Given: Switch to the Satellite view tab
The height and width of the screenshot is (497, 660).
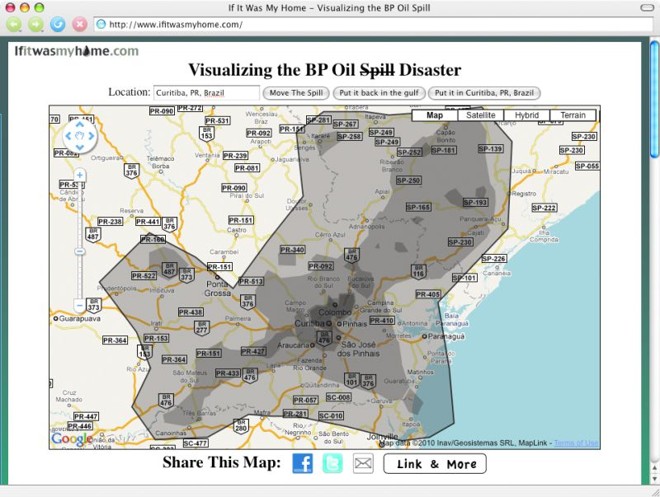Looking at the screenshot, I should coord(480,115).
